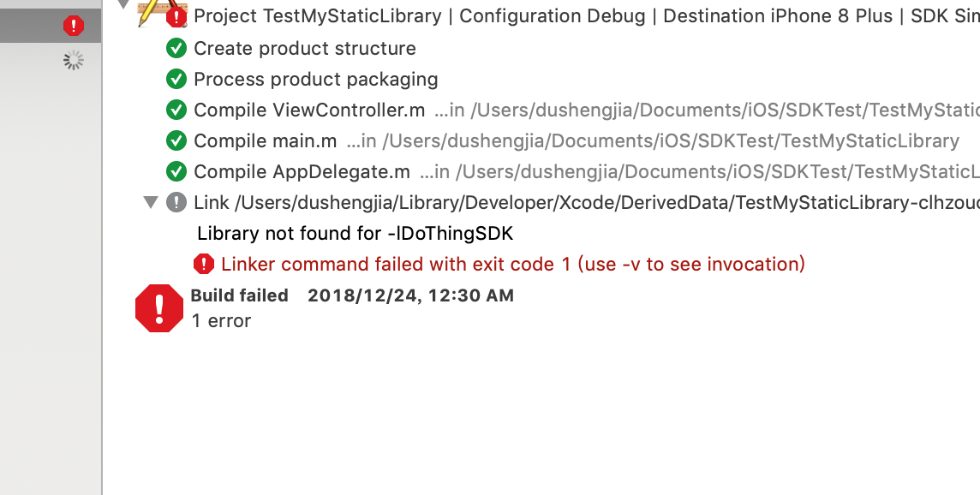This screenshot has width=980, height=495.
Task: Click the loading spinner in sidebar
Action: coord(73,61)
